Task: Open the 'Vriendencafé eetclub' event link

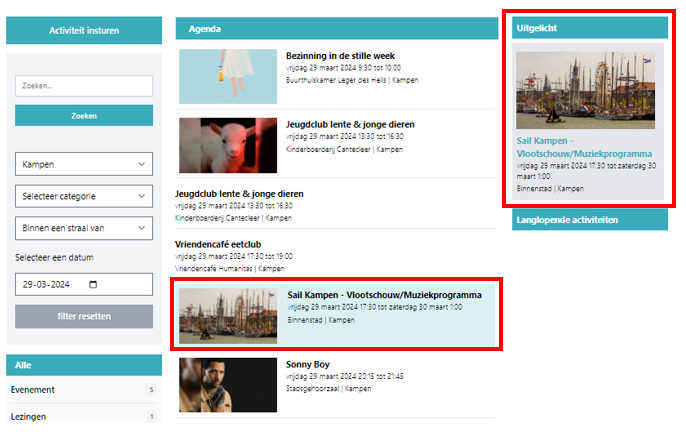Action: click(x=218, y=243)
